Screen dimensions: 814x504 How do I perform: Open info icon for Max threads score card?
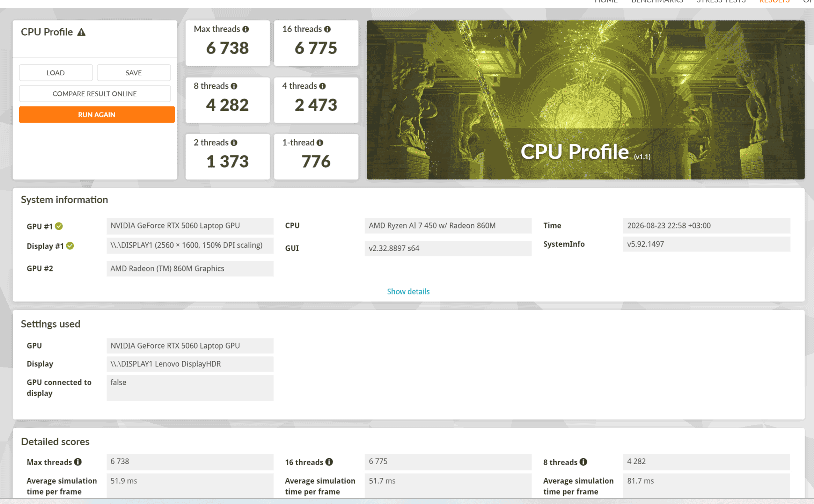point(246,29)
